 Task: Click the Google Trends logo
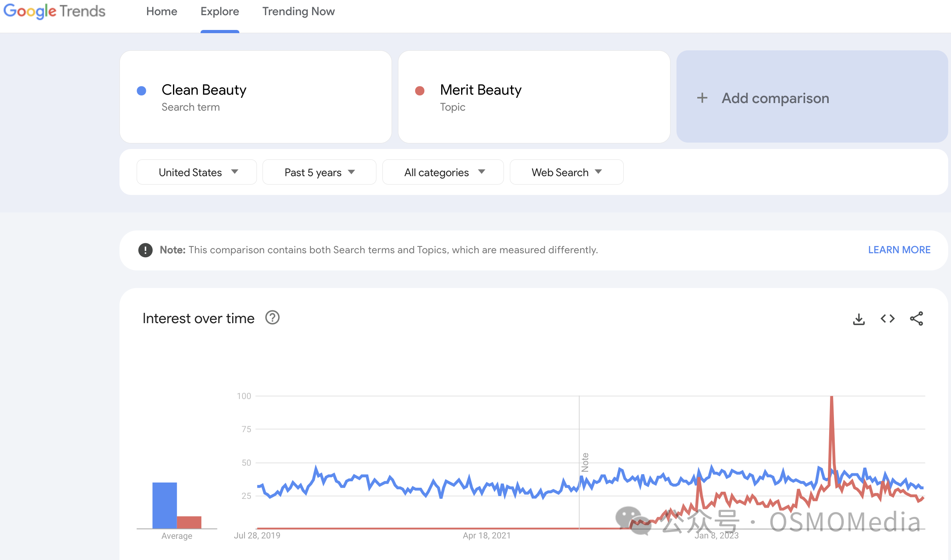point(54,11)
